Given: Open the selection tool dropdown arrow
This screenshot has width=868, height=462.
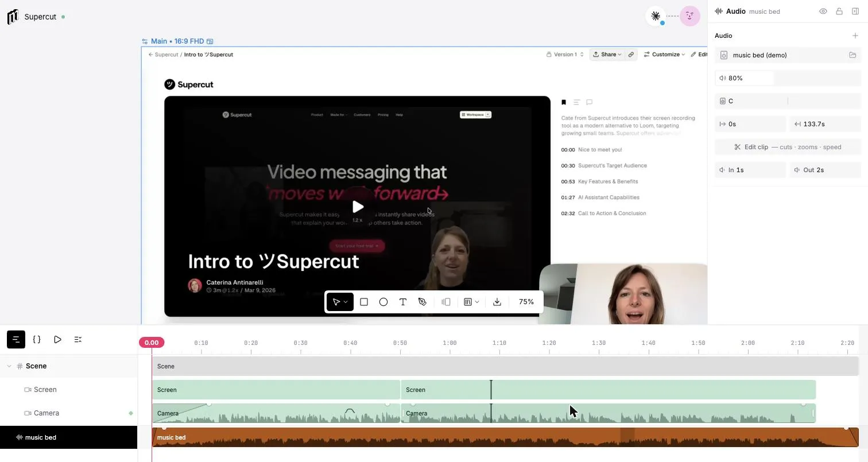Looking at the screenshot, I should click(x=346, y=302).
